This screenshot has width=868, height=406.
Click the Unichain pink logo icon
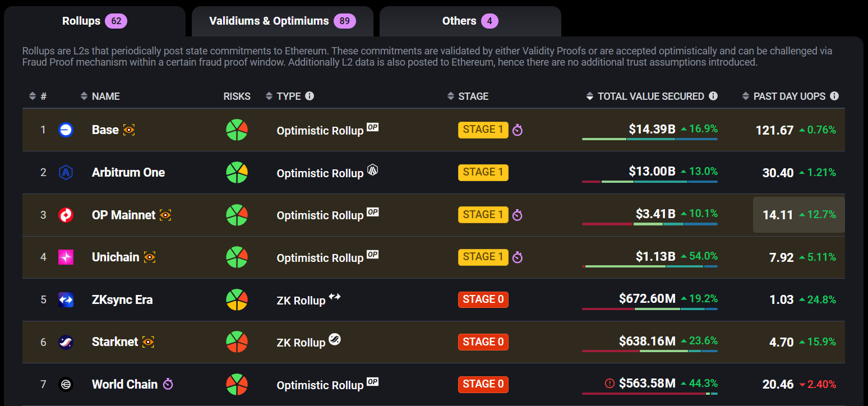pos(66,257)
